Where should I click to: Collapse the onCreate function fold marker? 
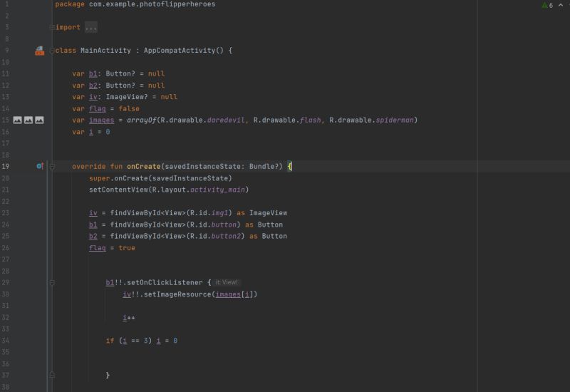click(52, 167)
